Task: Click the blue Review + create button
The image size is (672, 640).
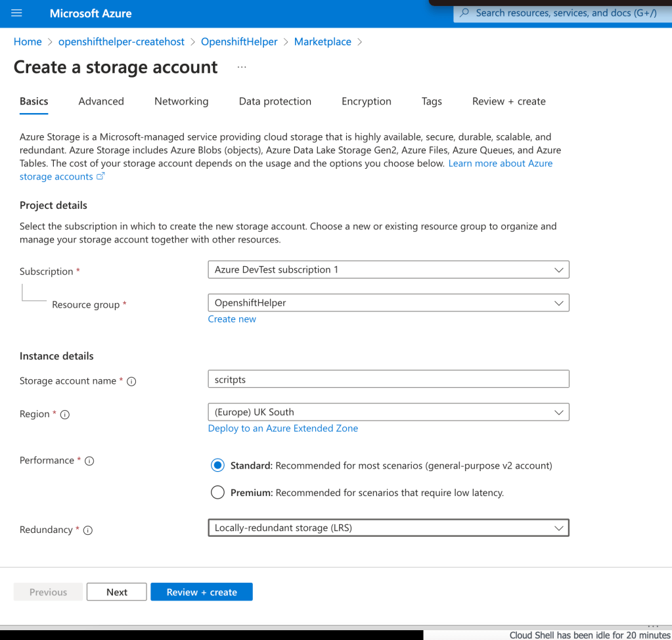Action: pyautogui.click(x=202, y=592)
